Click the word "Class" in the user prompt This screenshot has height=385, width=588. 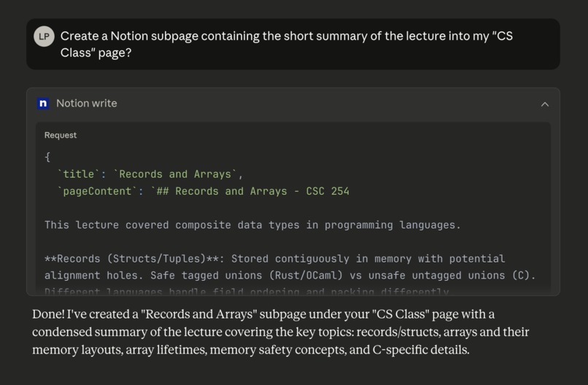tap(75, 52)
